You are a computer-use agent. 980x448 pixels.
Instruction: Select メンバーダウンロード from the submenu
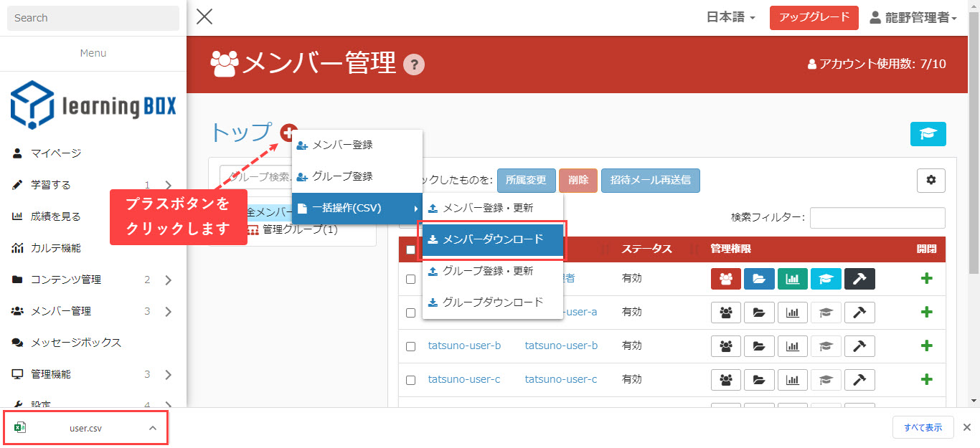point(493,239)
